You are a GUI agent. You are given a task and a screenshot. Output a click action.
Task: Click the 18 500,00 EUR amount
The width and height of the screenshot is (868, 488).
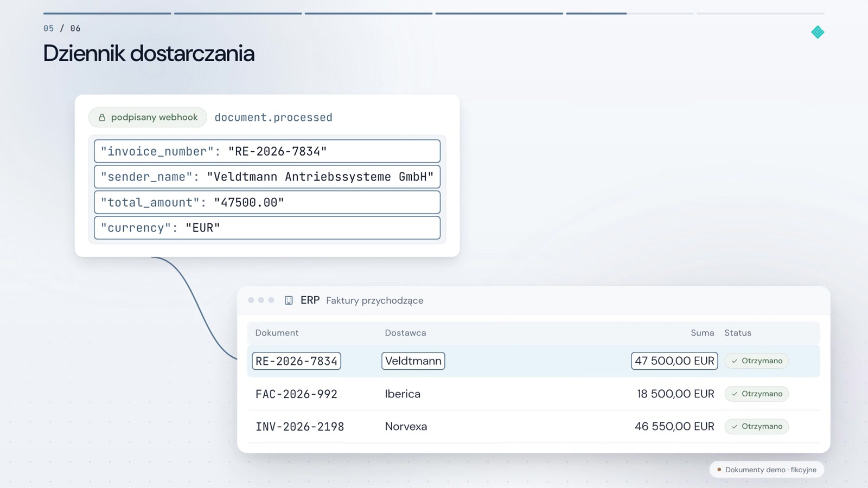(675, 394)
